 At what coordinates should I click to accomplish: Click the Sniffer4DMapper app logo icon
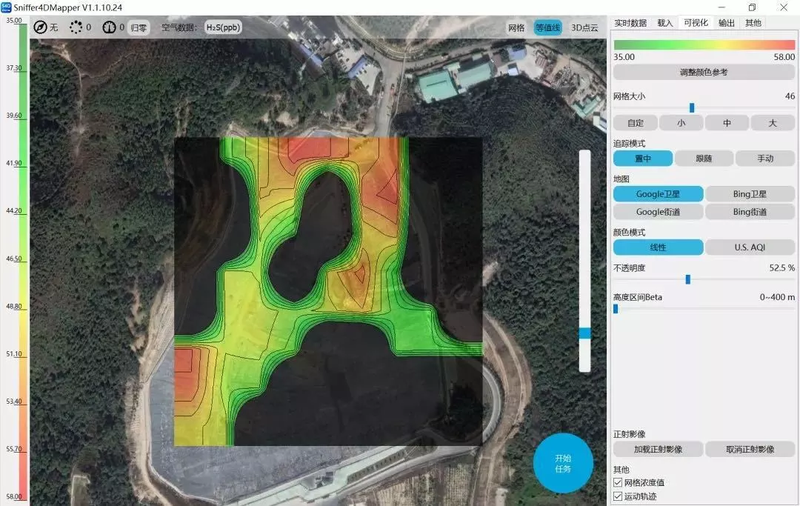point(7,7)
